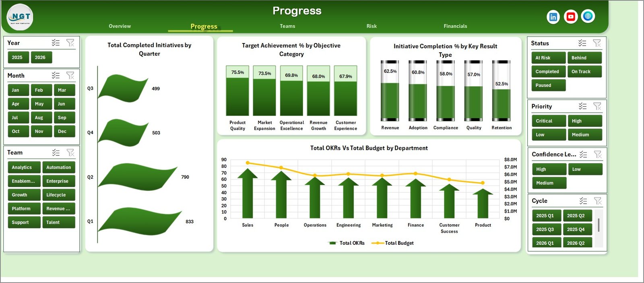Click the Total Budget legend entry

click(x=392, y=243)
